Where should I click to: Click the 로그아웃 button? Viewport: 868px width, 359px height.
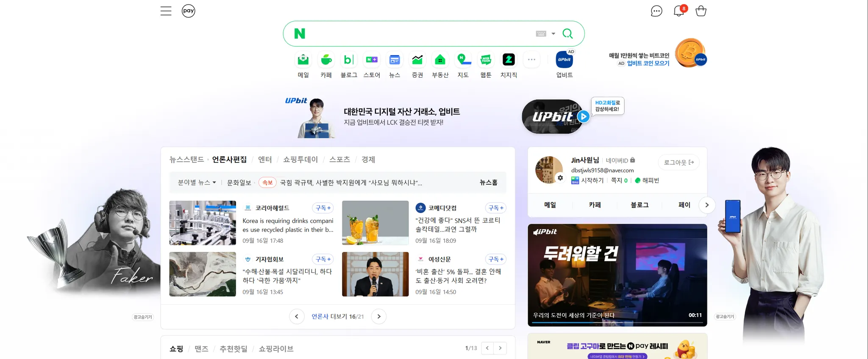pos(679,163)
